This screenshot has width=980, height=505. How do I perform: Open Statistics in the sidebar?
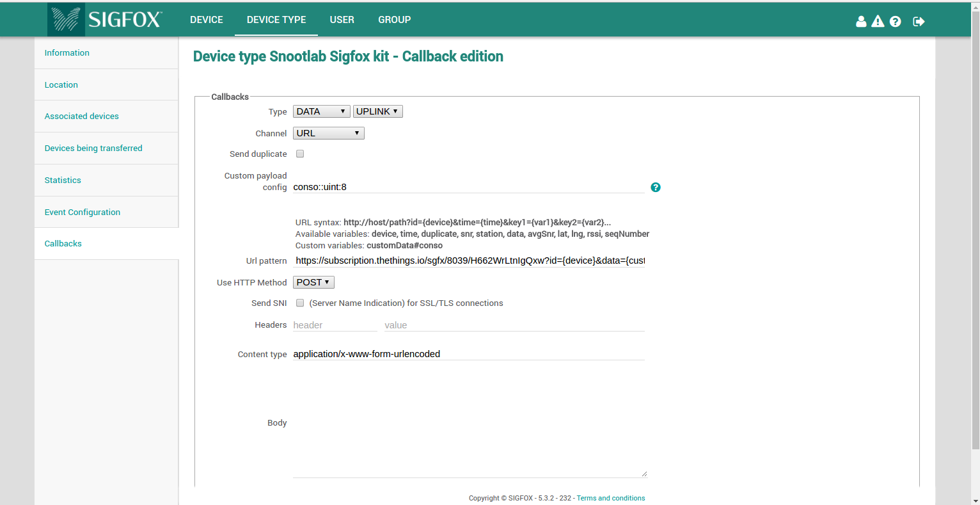(x=106, y=180)
